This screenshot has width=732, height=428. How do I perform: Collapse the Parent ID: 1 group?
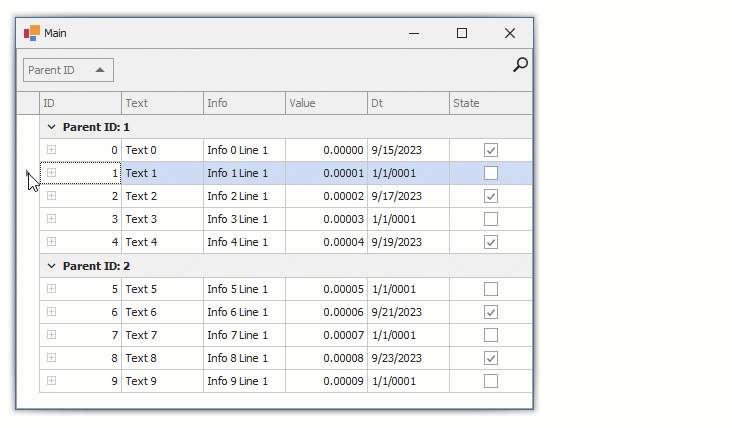click(51, 127)
